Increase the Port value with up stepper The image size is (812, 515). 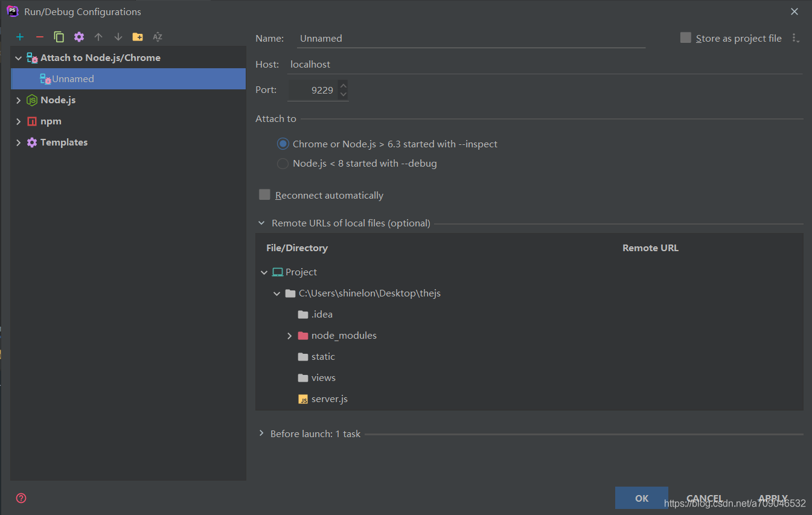click(344, 85)
